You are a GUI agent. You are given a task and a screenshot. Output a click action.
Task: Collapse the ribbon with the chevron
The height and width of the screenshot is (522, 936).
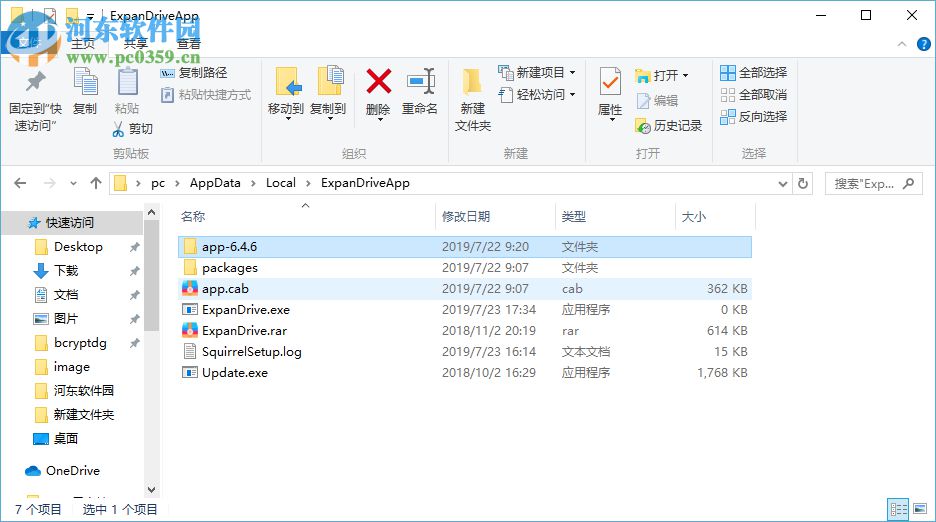tap(902, 44)
